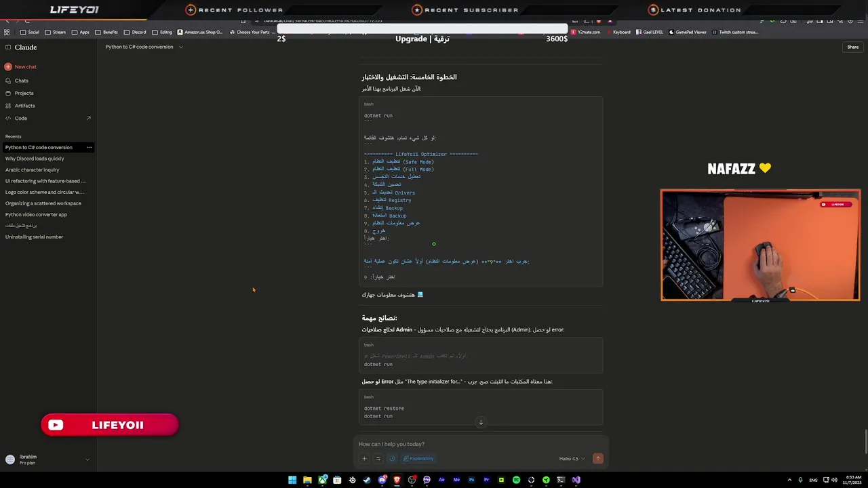Click the Share button

853,47
